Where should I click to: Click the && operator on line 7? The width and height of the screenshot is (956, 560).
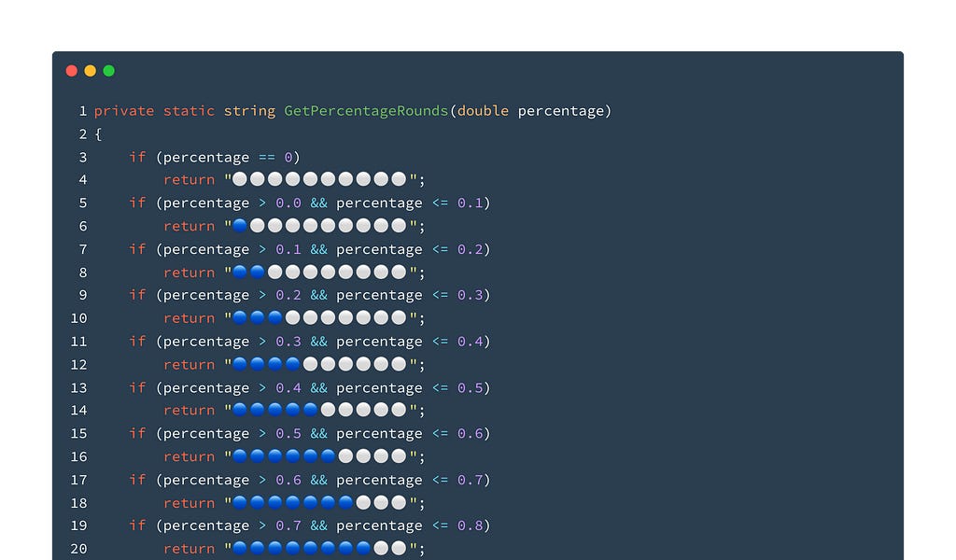(x=317, y=249)
